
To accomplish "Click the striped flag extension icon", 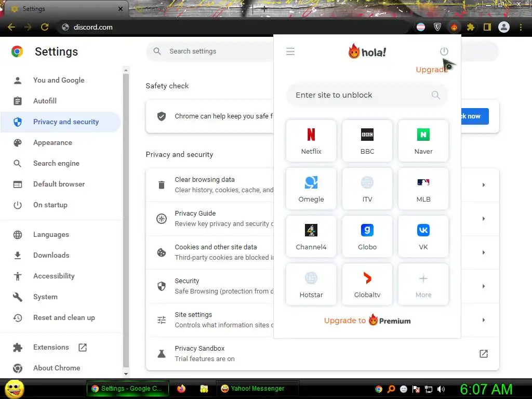I will [x=421, y=27].
